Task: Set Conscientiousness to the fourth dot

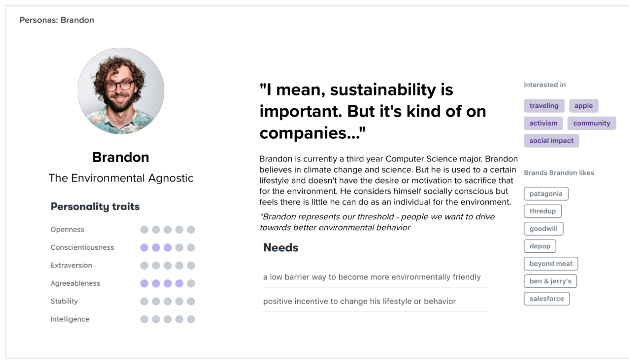Action: [x=179, y=247]
